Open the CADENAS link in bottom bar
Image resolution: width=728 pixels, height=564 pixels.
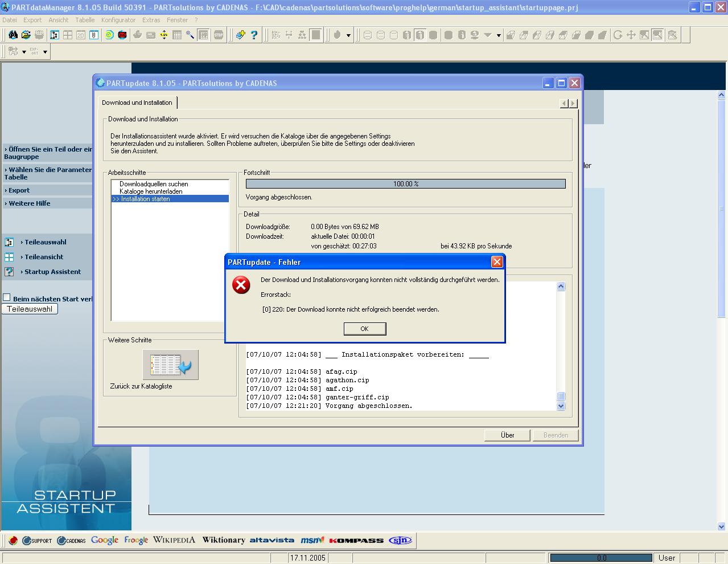point(71,540)
